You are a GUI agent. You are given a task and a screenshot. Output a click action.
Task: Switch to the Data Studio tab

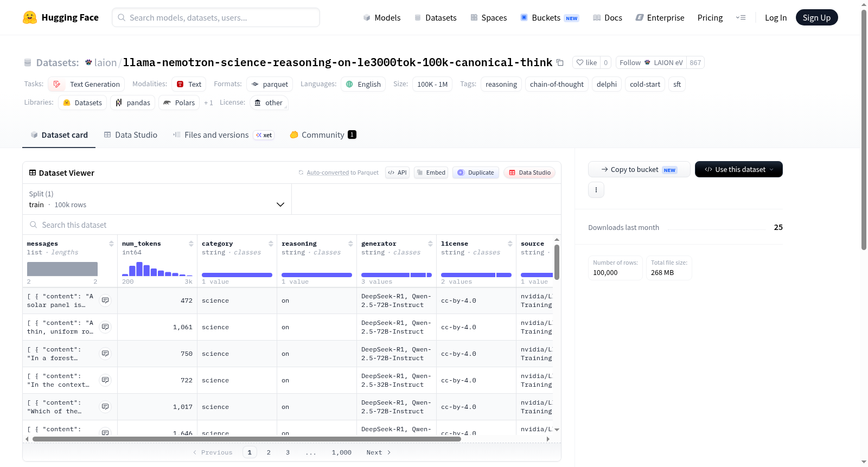131,135
